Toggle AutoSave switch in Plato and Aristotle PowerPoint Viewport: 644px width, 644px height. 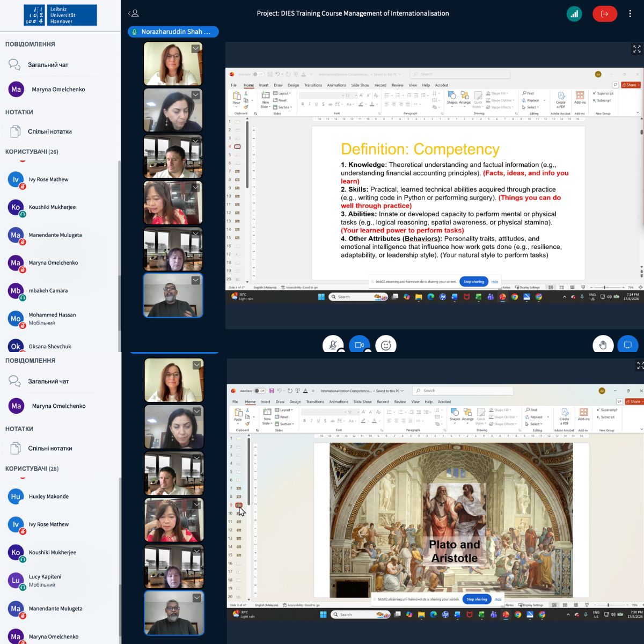pos(260,391)
